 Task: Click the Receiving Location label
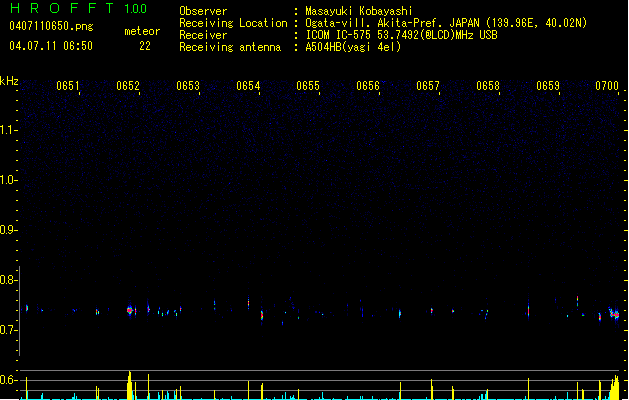(233, 23)
